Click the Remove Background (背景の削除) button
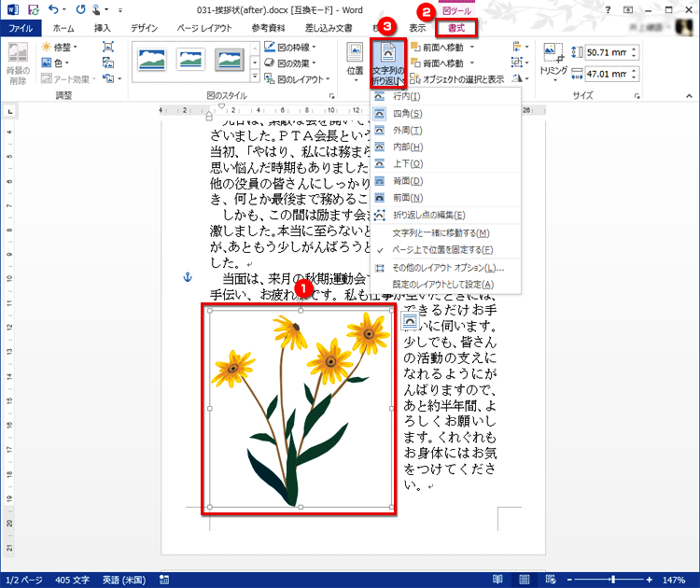The height and width of the screenshot is (588, 700). (x=18, y=63)
